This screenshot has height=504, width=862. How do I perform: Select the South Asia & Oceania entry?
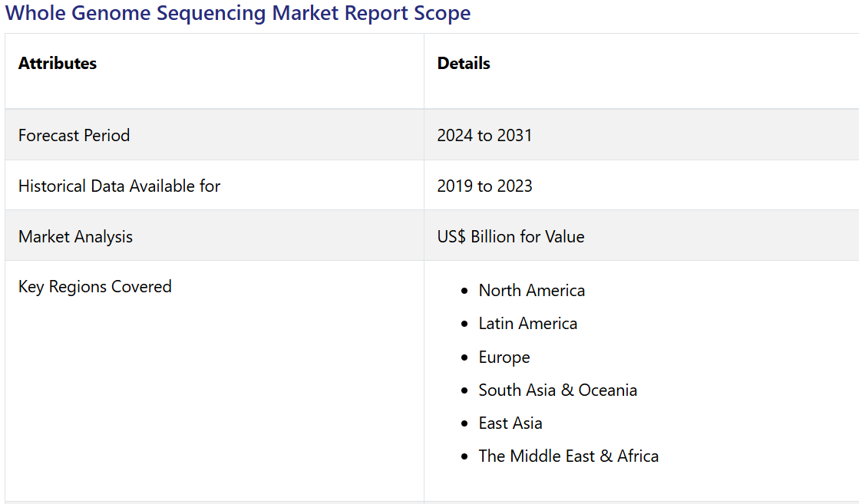click(557, 390)
